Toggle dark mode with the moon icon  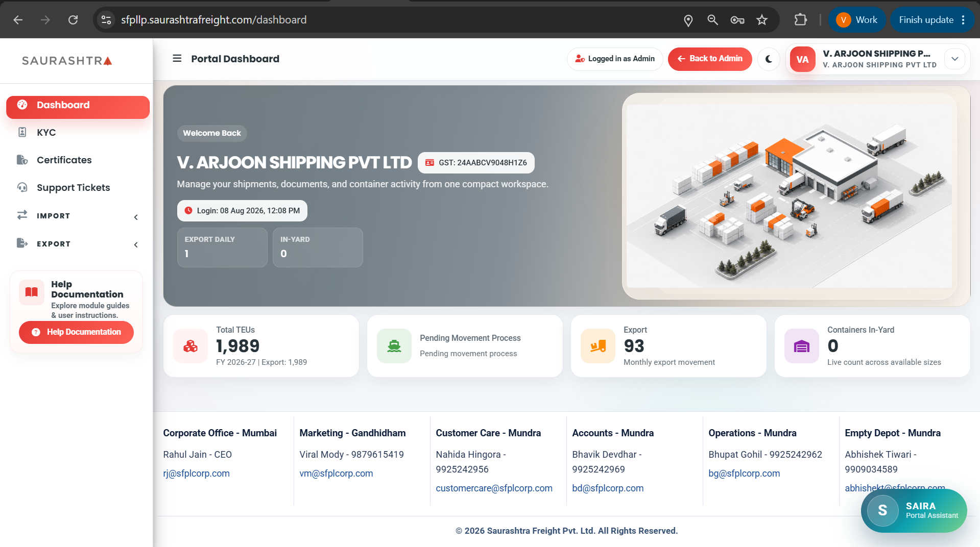tap(769, 59)
